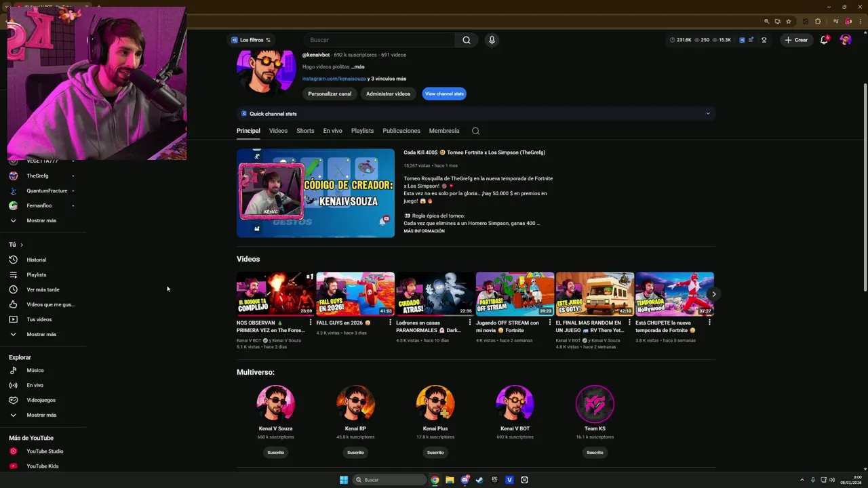Viewport: 868px width, 488px height.
Task: Switch to the En vivo tab
Action: click(332, 131)
